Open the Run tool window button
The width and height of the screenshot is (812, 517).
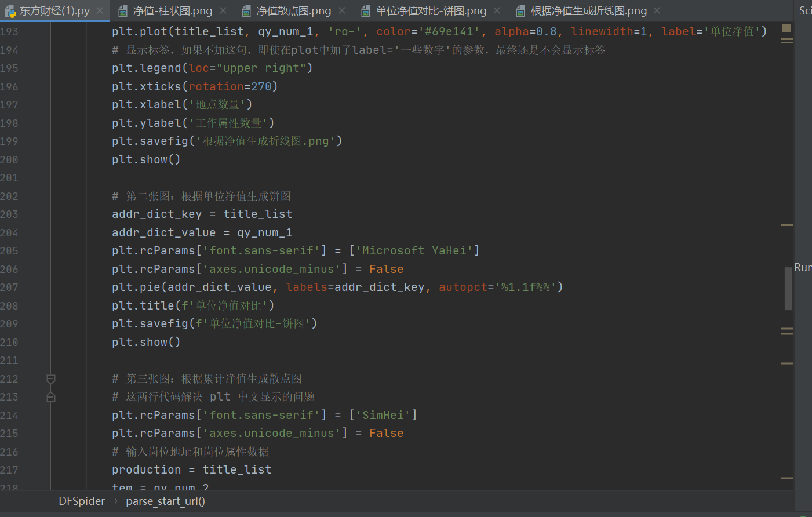pos(803,268)
